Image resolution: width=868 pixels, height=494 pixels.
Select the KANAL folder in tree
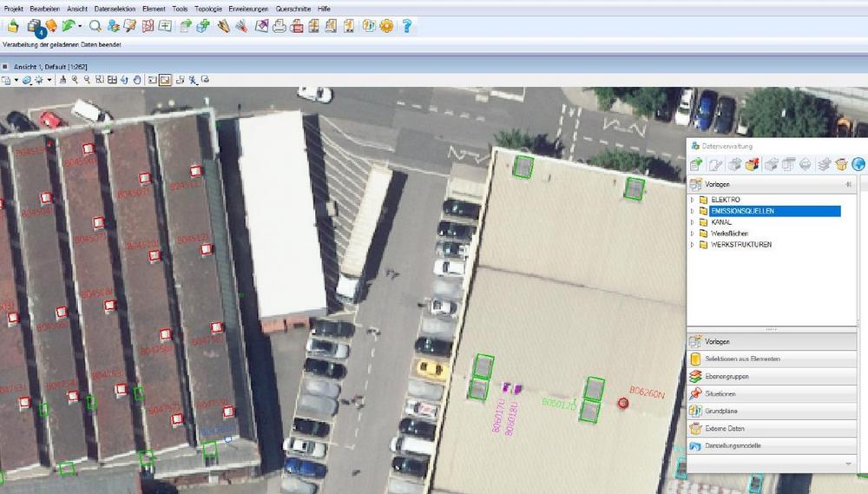coord(720,222)
